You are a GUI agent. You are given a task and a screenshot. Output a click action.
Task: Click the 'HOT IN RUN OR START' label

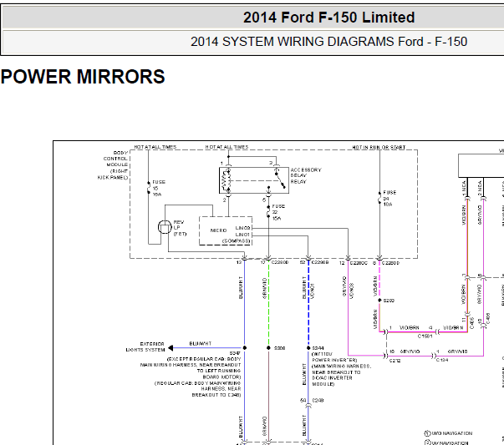pos(379,148)
